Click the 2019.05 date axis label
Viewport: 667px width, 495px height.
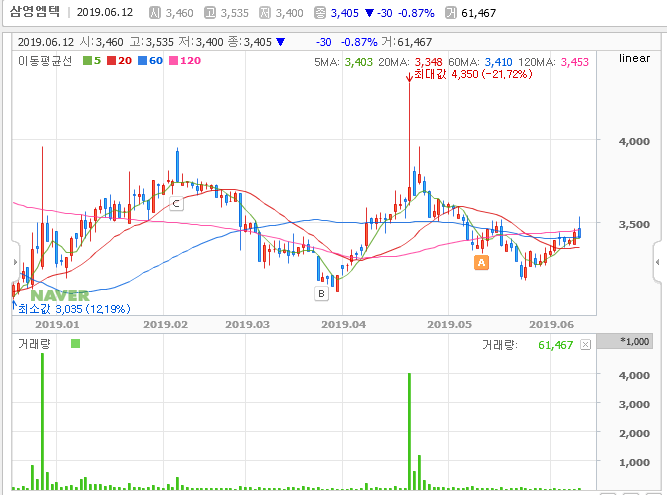pyautogui.click(x=449, y=324)
